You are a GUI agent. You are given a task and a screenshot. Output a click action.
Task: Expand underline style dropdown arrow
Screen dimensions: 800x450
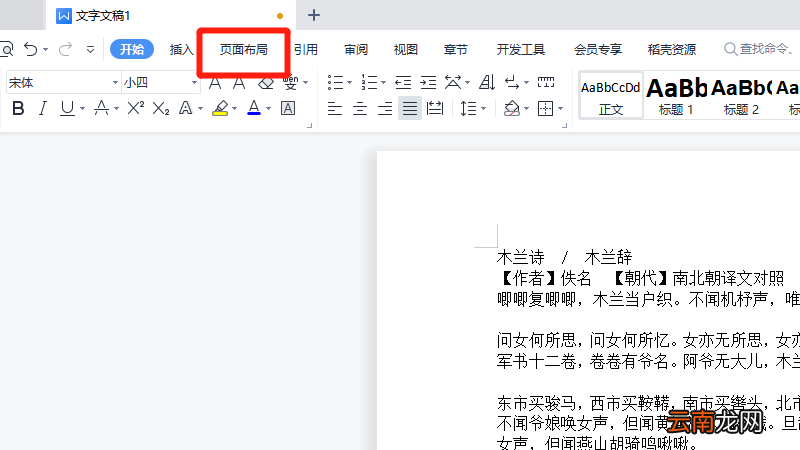coord(82,109)
